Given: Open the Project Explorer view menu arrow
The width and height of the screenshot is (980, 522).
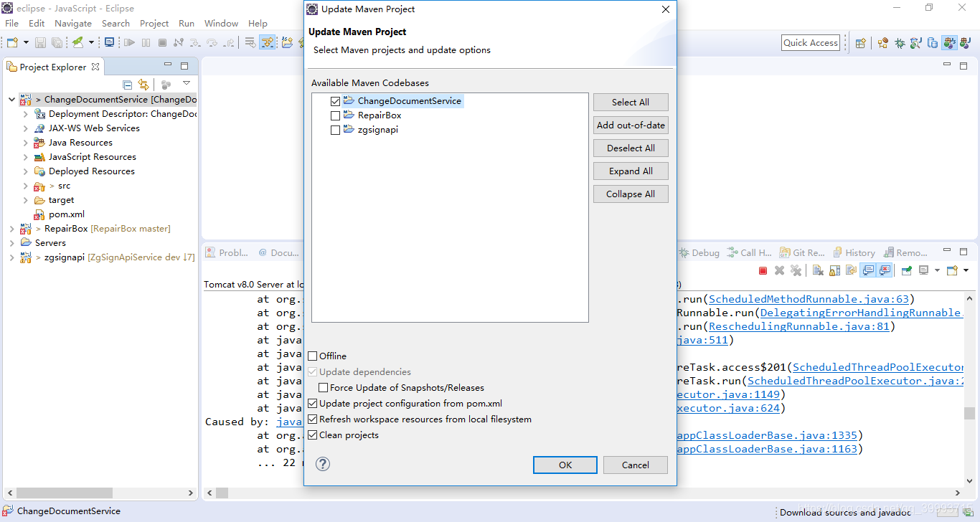Looking at the screenshot, I should point(187,84).
